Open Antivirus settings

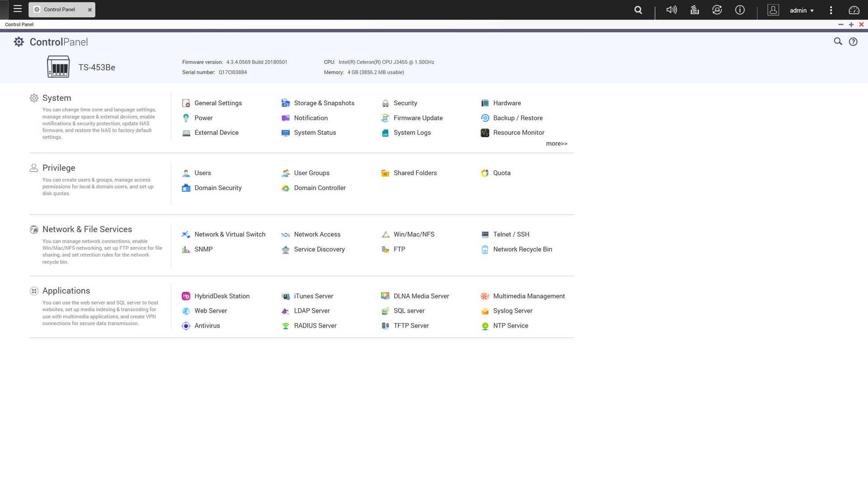[x=201, y=326]
